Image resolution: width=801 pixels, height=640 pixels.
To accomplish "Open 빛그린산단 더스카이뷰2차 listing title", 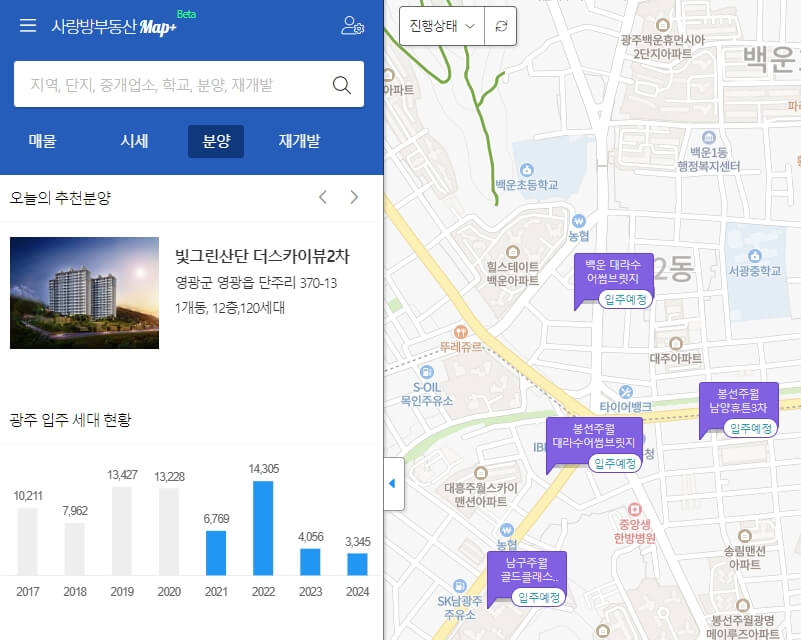I will coord(263,256).
